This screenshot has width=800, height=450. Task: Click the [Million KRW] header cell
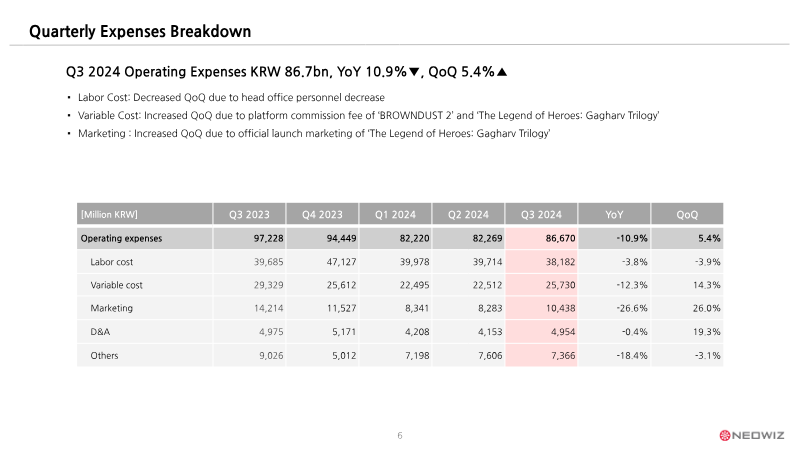(109, 214)
